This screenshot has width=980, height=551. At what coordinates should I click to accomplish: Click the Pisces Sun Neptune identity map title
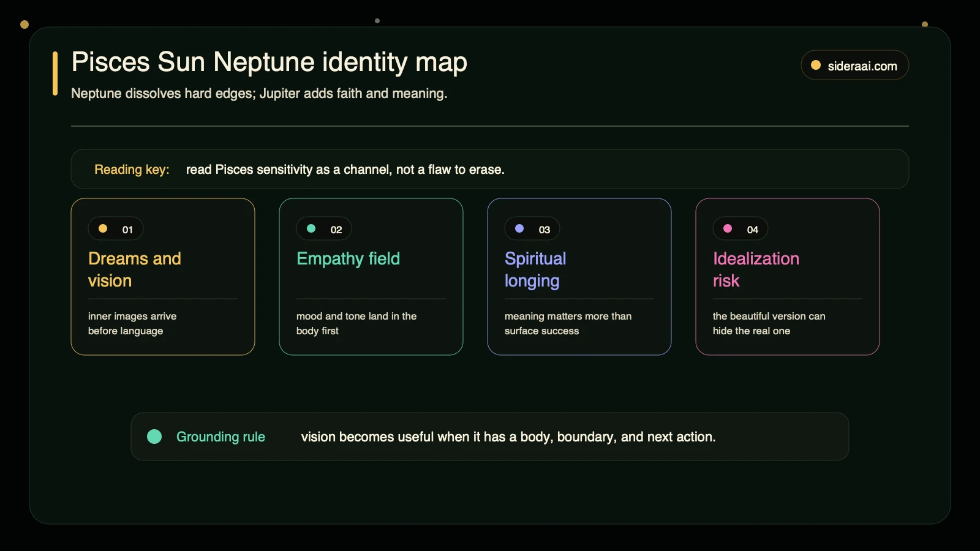(269, 62)
